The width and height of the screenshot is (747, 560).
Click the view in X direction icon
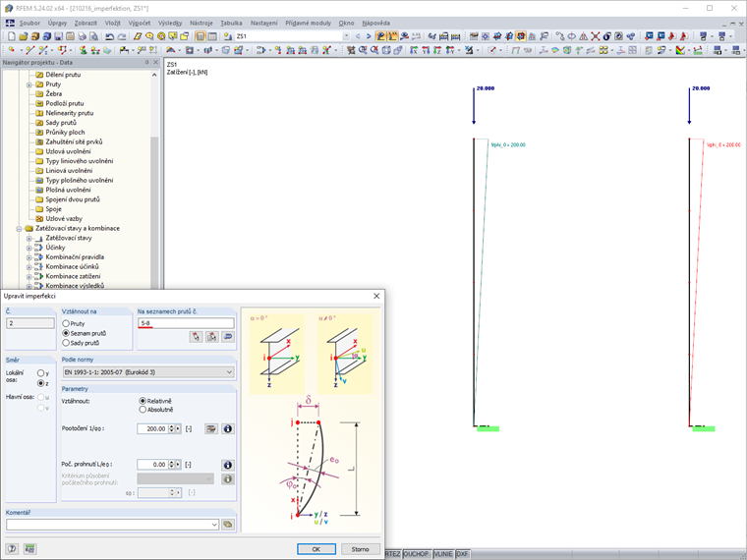(414, 50)
